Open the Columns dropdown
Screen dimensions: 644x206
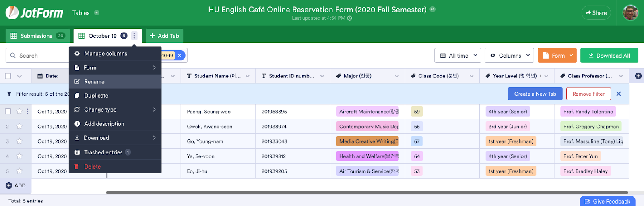click(509, 56)
